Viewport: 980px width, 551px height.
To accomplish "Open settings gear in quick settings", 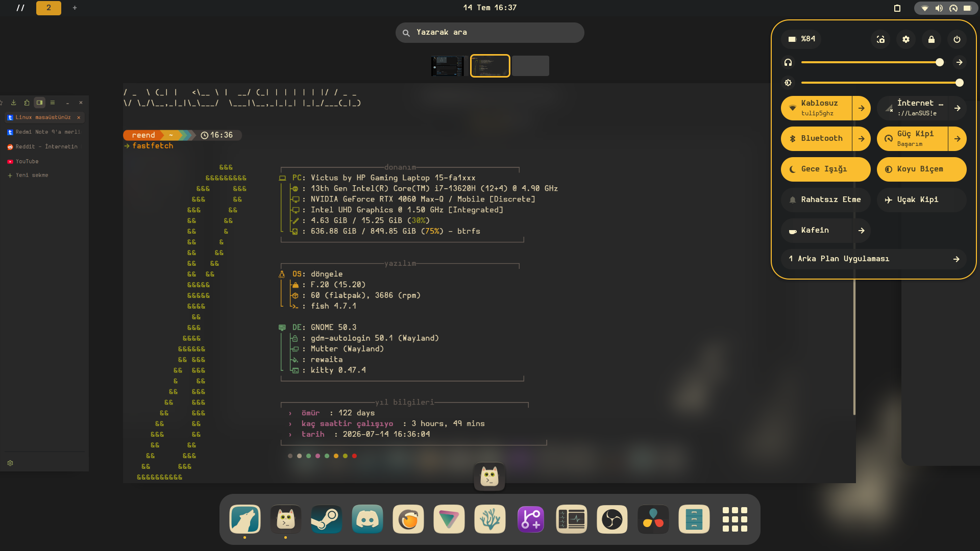I will tap(906, 39).
